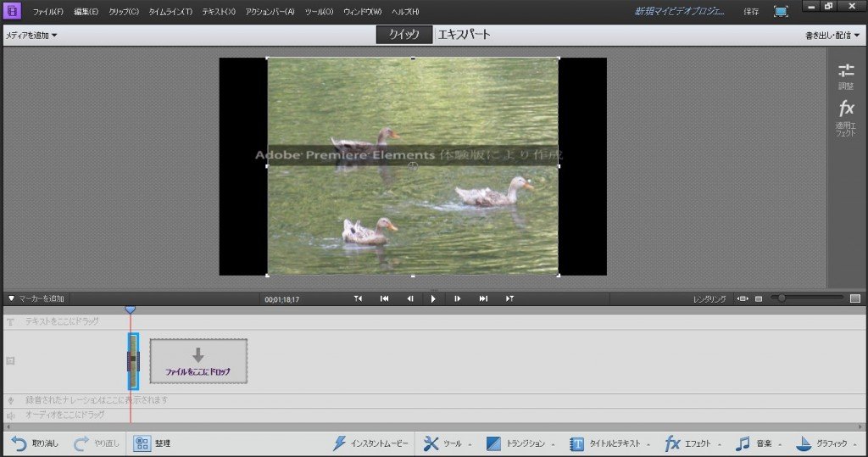This screenshot has width=868, height=457.
Task: Click the timeline scrollbar right arrow
Action: 860,427
